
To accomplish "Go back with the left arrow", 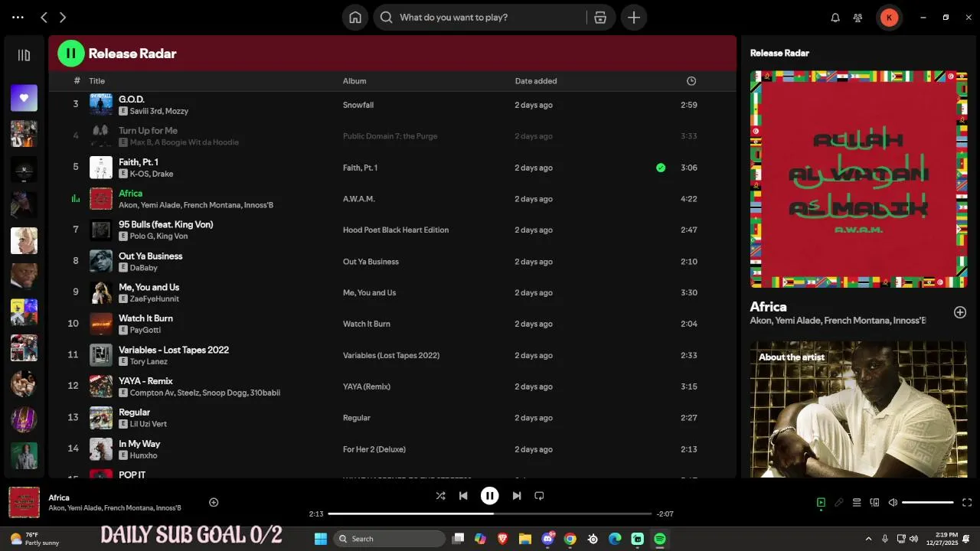I will 44,17.
